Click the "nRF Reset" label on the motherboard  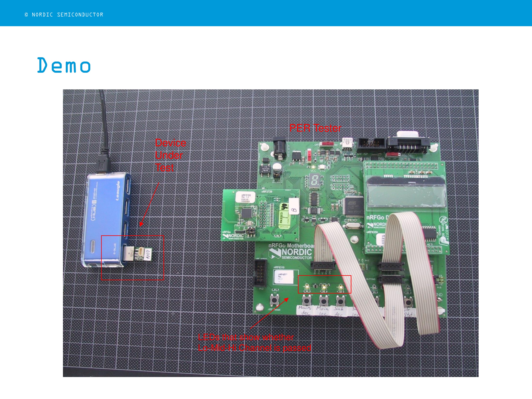(x=274, y=309)
